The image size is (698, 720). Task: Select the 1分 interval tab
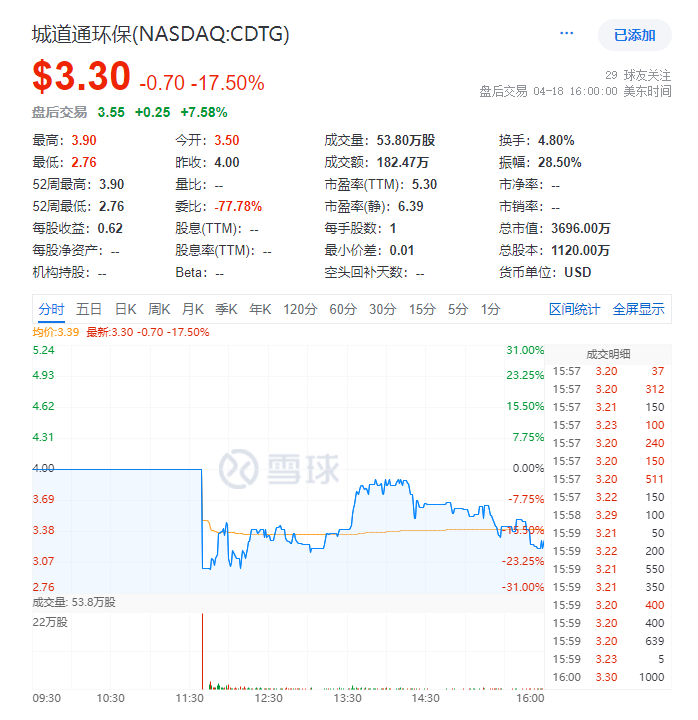click(490, 309)
